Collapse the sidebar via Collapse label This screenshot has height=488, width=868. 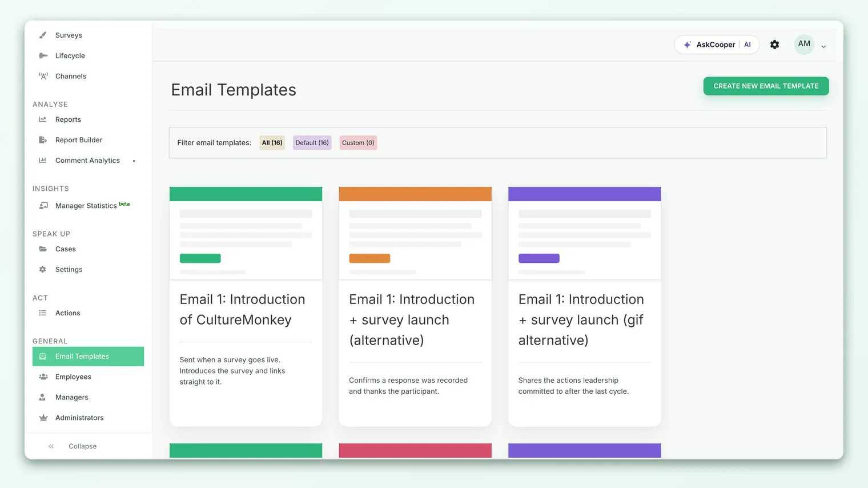click(x=82, y=446)
